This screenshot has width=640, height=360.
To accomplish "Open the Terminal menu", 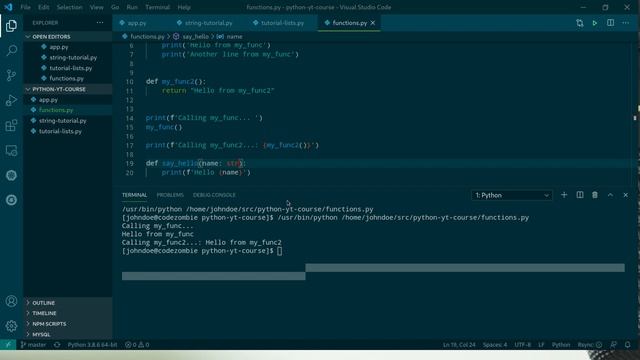I will point(158,7).
